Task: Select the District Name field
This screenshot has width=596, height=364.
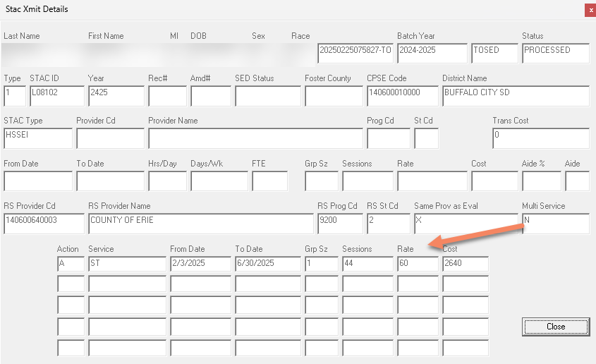Action: tap(515, 96)
